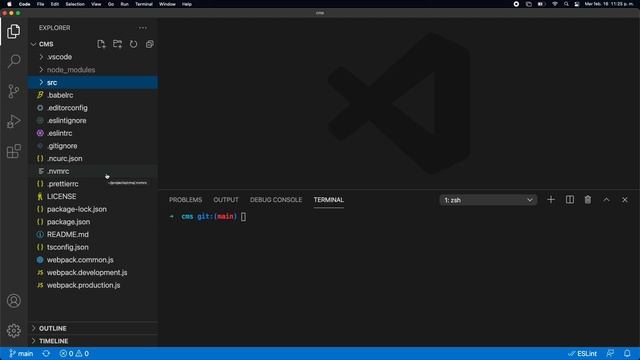Click the New File icon in CMS header
This screenshot has width=640, height=360.
click(101, 44)
